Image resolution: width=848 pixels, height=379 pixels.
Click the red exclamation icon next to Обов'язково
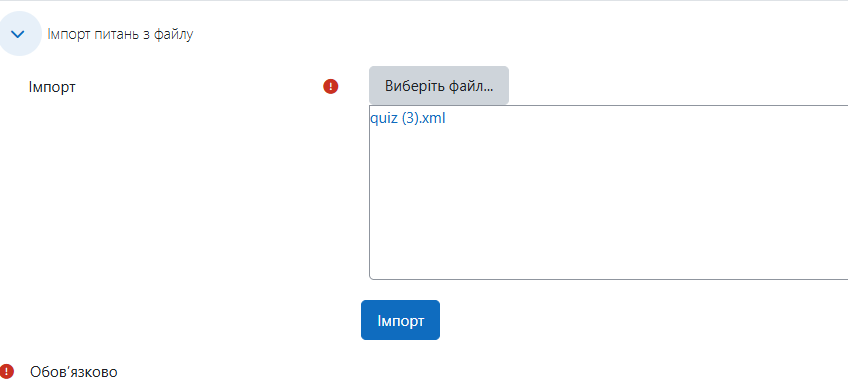(x=6, y=371)
